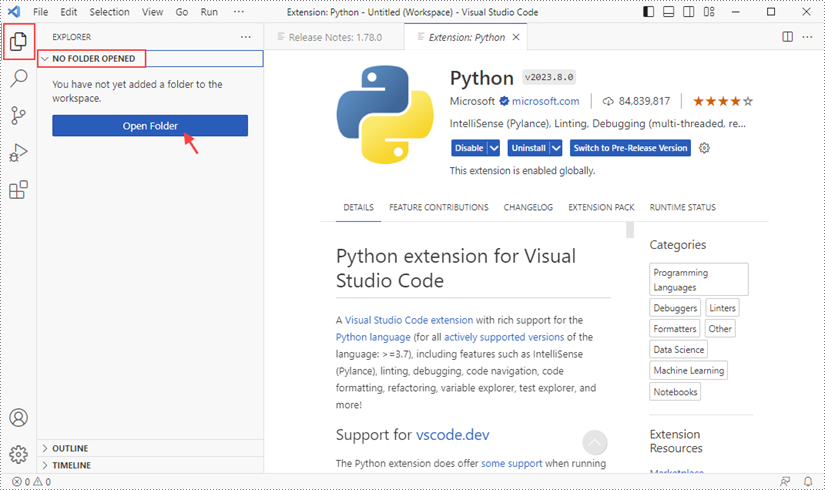Open the Selection menu
Screen dimensions: 825x490
coord(109,12)
